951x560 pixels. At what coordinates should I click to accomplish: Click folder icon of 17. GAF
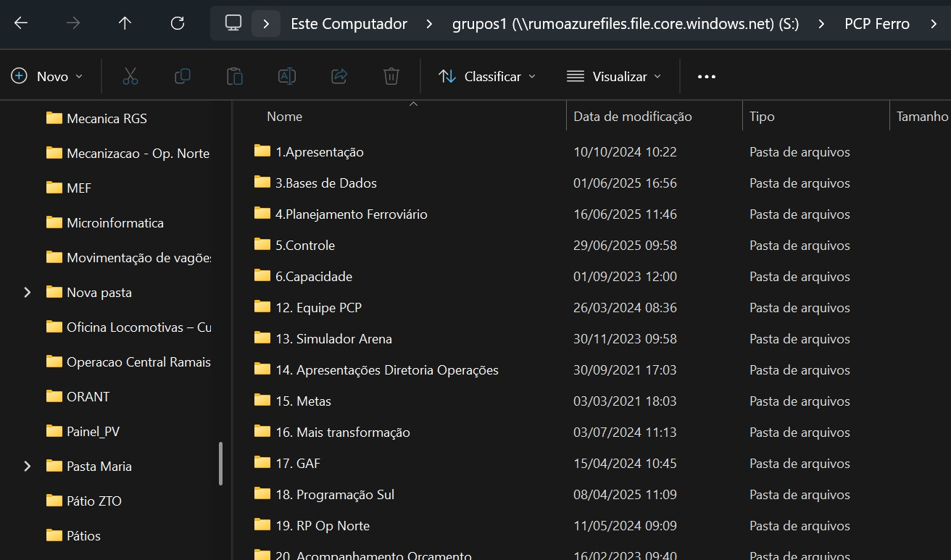262,462
